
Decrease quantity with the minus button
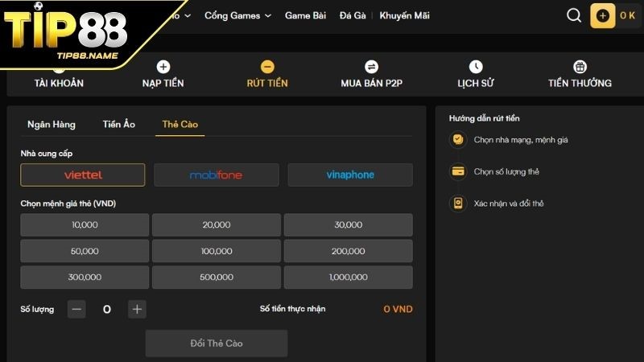[x=76, y=309]
